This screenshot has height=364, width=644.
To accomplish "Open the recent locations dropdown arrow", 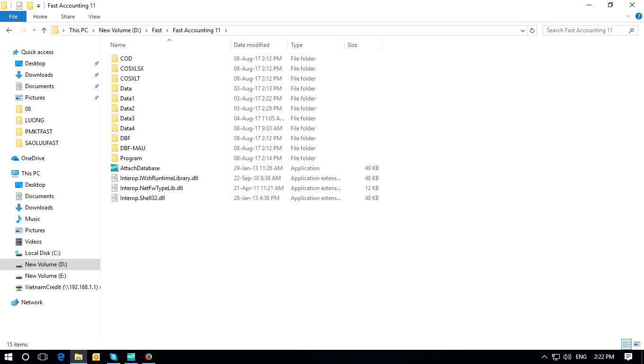I will click(34, 30).
